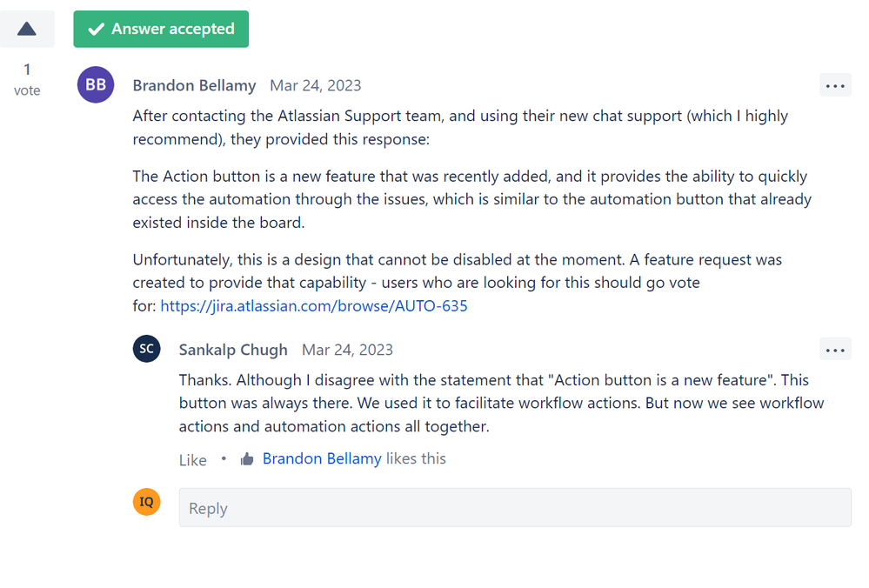Screen dimensions: 869x588
Task: Open Brandon Bellamy's BB avatar
Action: (x=96, y=84)
